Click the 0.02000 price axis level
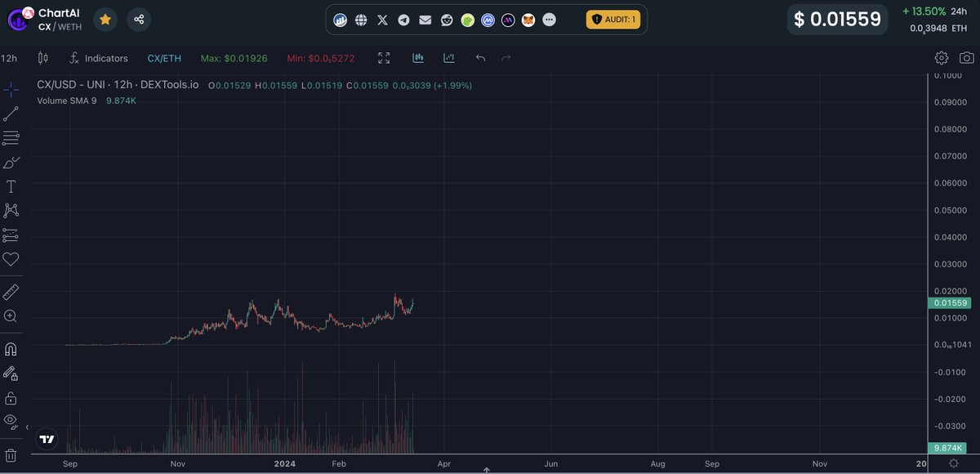This screenshot has height=474, width=980. 951,291
